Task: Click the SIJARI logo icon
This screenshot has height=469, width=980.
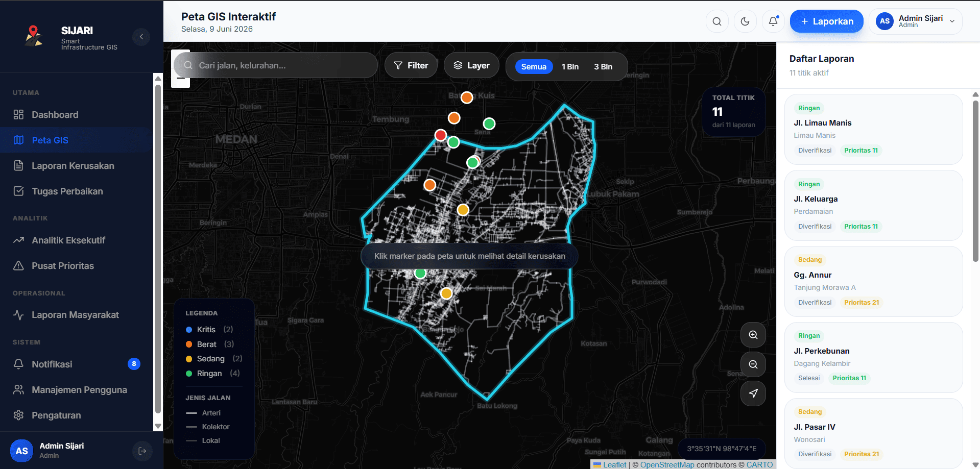Action: pyautogui.click(x=34, y=36)
